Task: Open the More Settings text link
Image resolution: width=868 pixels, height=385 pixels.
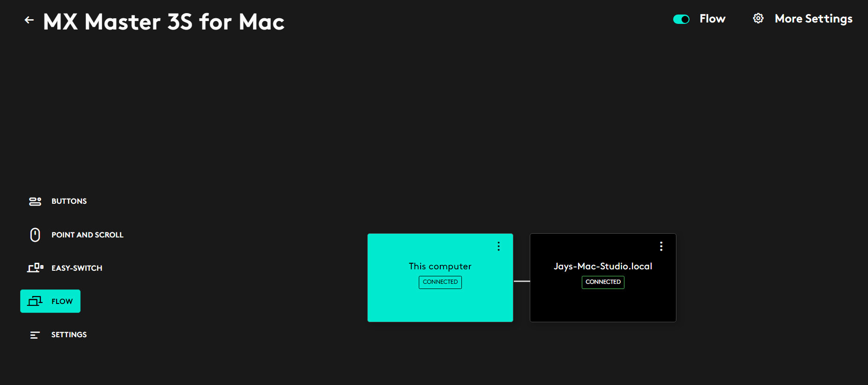Action: pyautogui.click(x=813, y=19)
